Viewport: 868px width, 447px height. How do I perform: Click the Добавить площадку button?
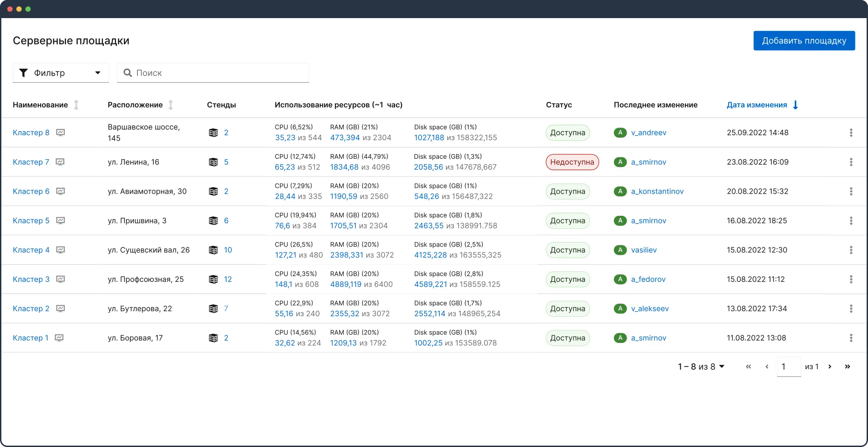tap(804, 41)
